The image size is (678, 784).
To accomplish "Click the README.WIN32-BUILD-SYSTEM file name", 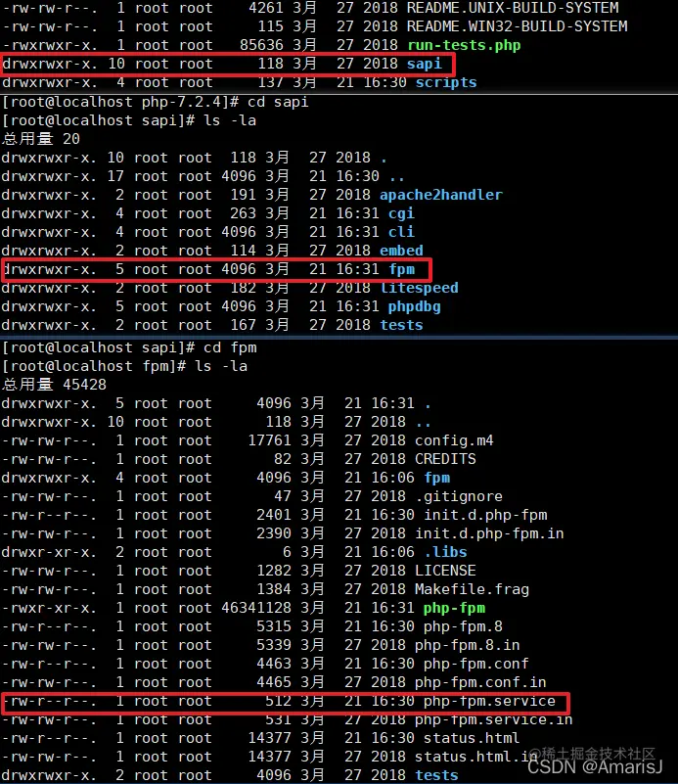I will pyautogui.click(x=518, y=26).
